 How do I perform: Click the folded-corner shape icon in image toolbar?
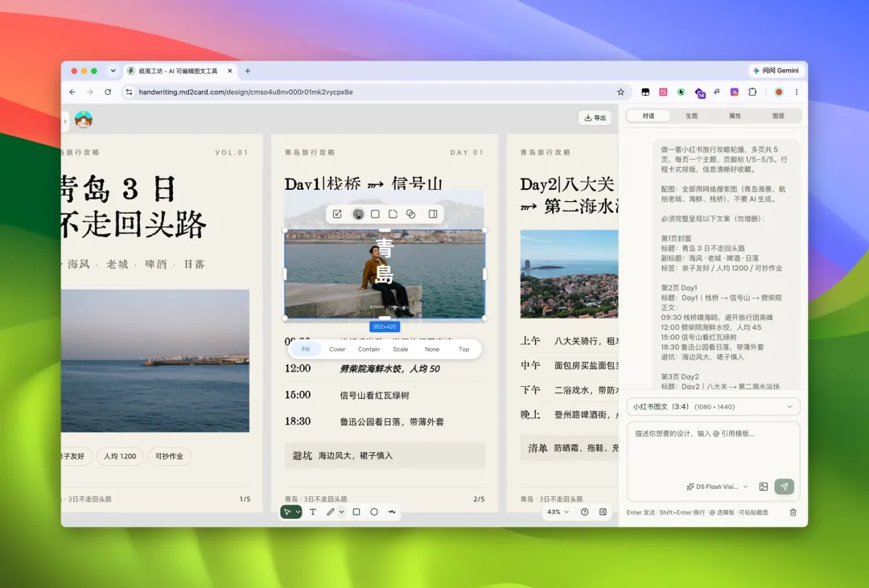click(393, 214)
